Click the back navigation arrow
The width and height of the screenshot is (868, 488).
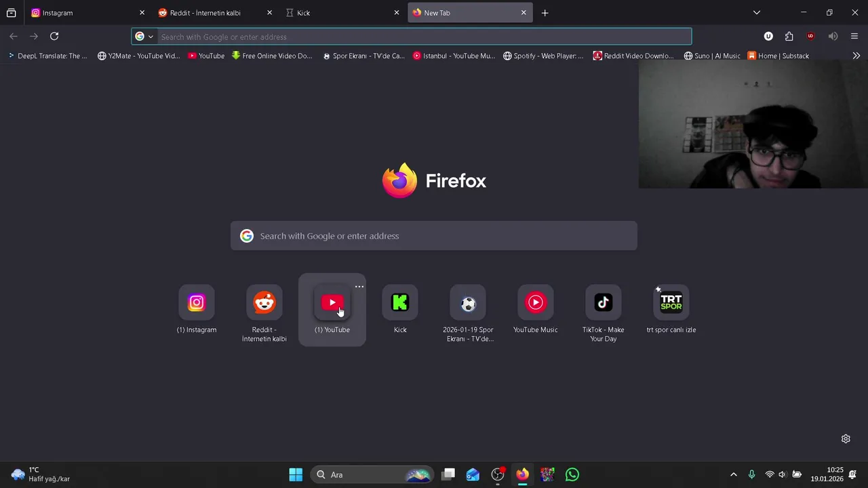[x=14, y=37]
